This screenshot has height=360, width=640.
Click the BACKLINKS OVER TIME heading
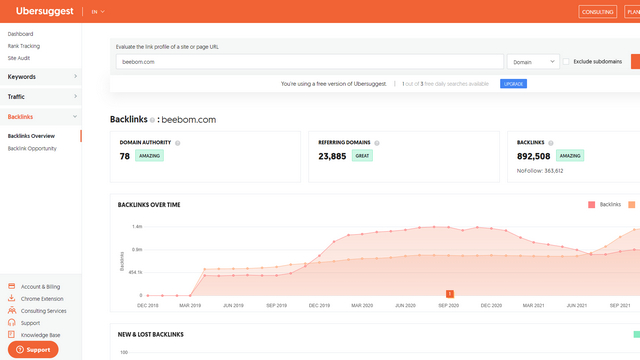pos(149,204)
